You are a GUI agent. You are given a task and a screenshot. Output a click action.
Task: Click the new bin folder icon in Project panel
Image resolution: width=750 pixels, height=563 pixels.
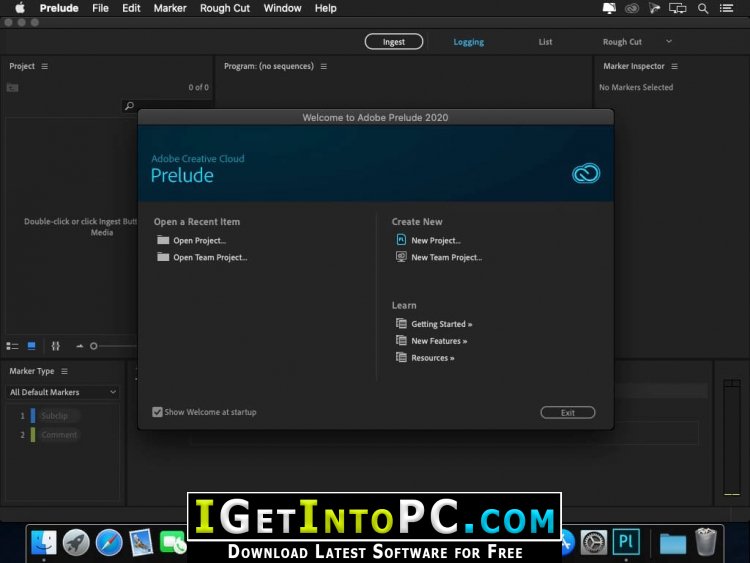(12, 88)
